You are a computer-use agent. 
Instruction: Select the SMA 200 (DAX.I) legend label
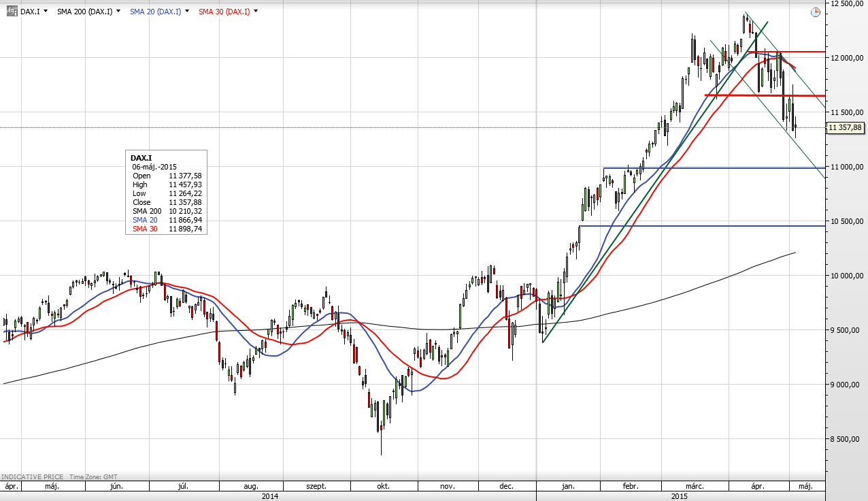click(85, 12)
